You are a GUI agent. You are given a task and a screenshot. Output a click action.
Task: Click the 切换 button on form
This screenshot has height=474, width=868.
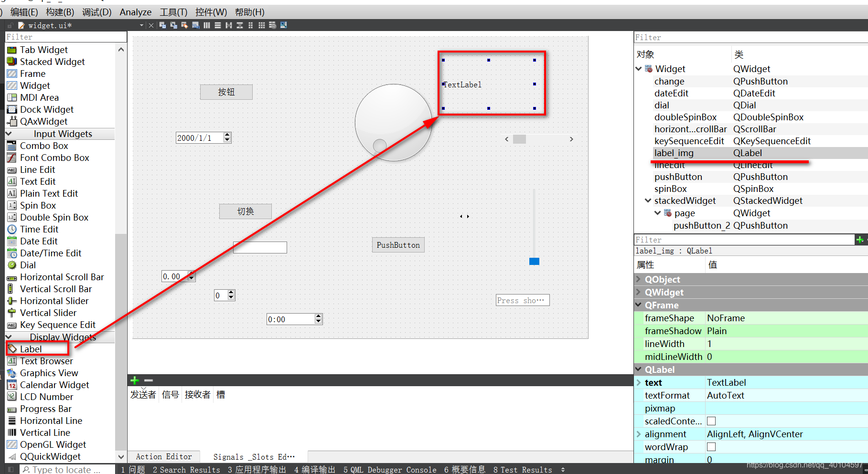tap(246, 211)
